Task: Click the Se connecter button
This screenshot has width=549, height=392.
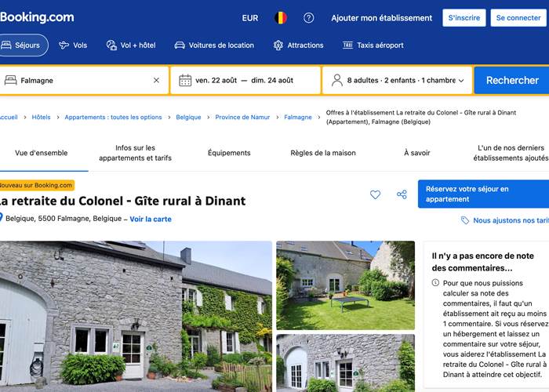Action: (x=518, y=18)
